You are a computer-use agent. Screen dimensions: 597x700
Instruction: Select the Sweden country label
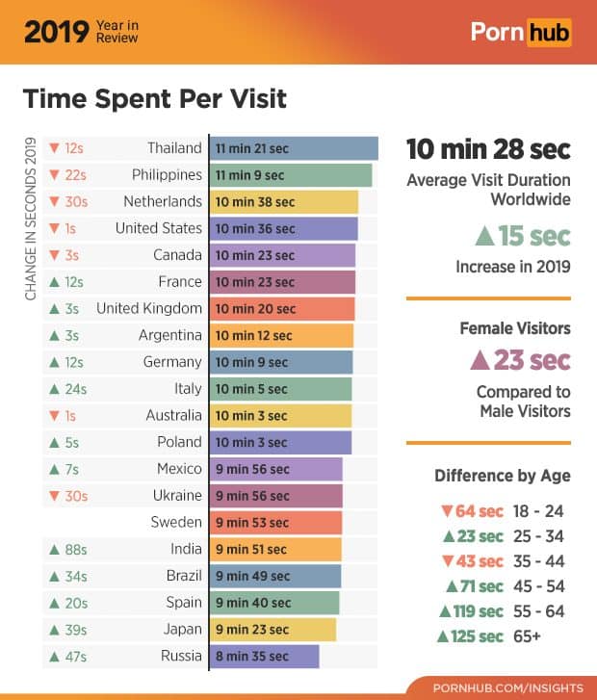pos(176,523)
